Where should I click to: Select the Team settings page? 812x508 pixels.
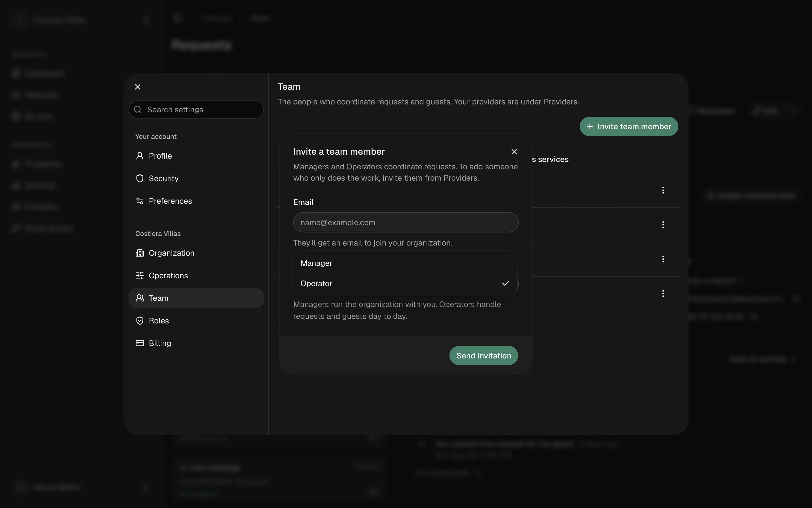click(x=196, y=298)
